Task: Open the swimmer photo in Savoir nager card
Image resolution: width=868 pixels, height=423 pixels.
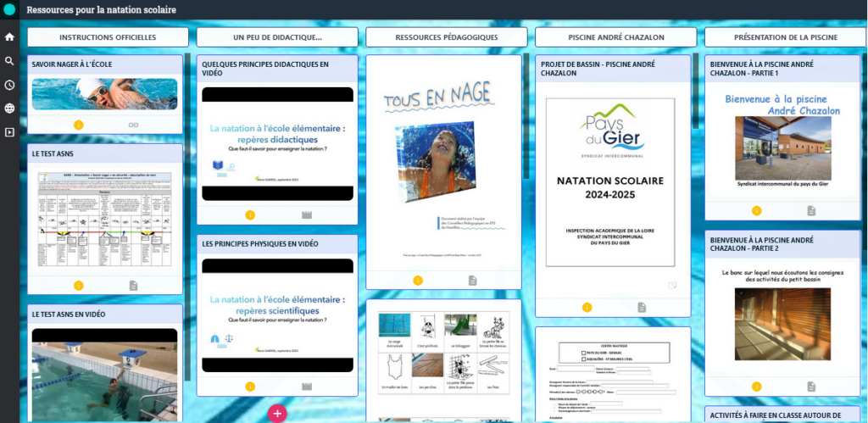Action: pos(105,94)
